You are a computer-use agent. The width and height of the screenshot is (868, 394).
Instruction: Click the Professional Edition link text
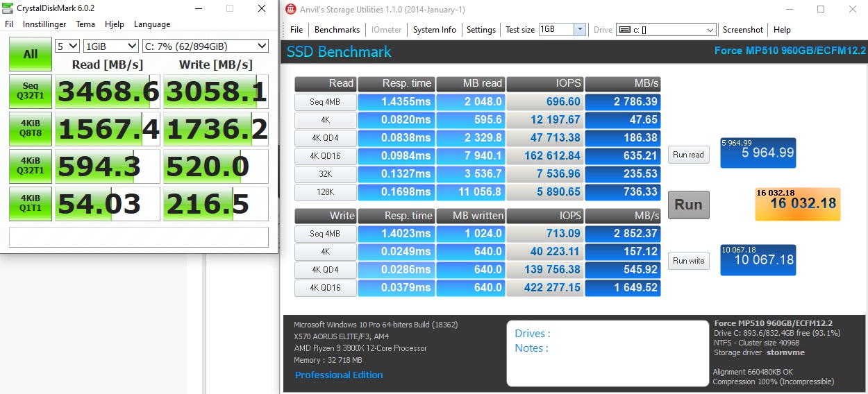(x=339, y=375)
